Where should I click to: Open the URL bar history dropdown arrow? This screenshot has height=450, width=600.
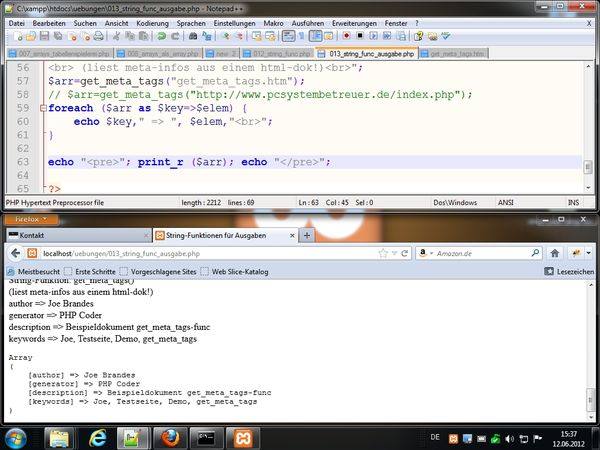(x=396, y=254)
